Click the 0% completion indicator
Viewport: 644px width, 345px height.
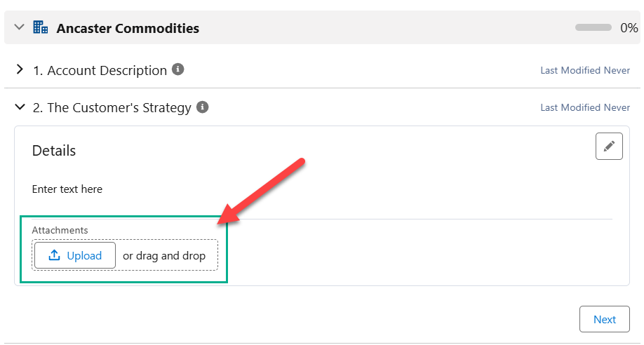629,28
